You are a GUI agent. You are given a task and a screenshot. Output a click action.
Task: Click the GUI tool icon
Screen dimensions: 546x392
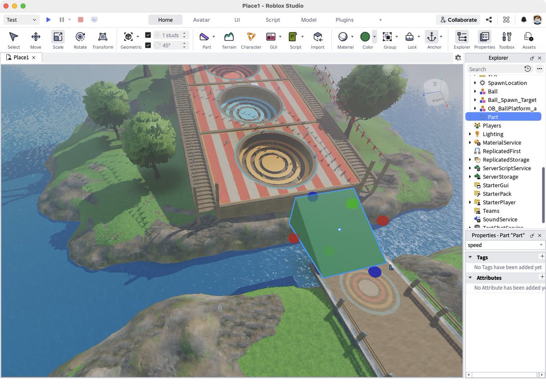click(x=271, y=37)
